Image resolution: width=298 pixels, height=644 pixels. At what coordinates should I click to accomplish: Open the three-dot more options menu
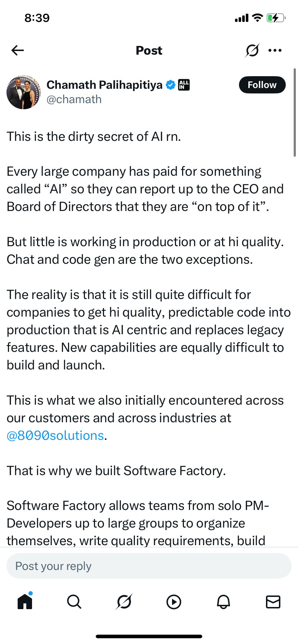[x=275, y=50]
